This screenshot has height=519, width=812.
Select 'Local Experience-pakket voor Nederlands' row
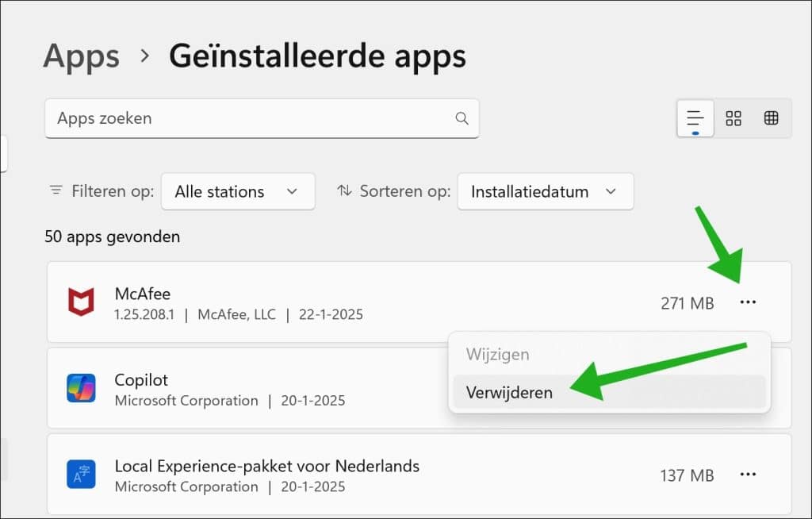tap(419, 474)
